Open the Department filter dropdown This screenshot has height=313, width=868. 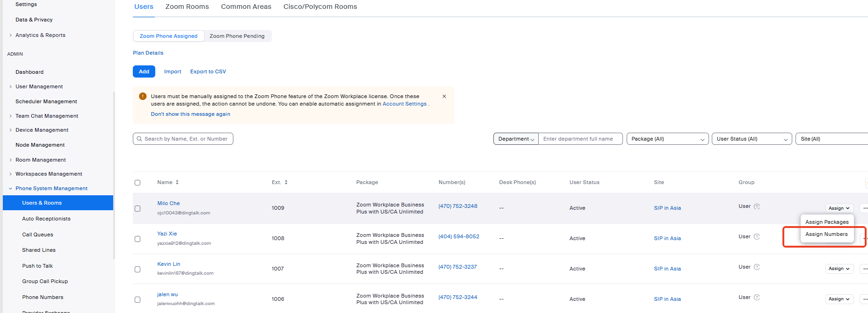516,139
